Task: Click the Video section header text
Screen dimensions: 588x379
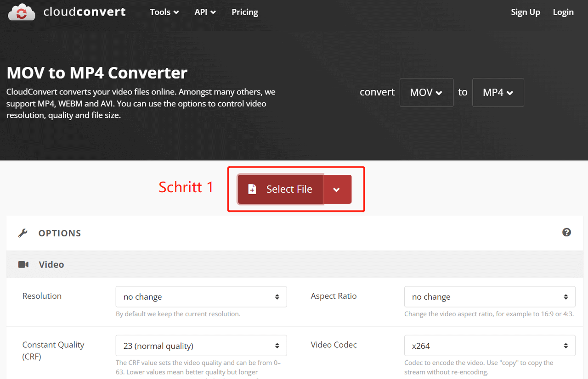Action: (x=51, y=264)
